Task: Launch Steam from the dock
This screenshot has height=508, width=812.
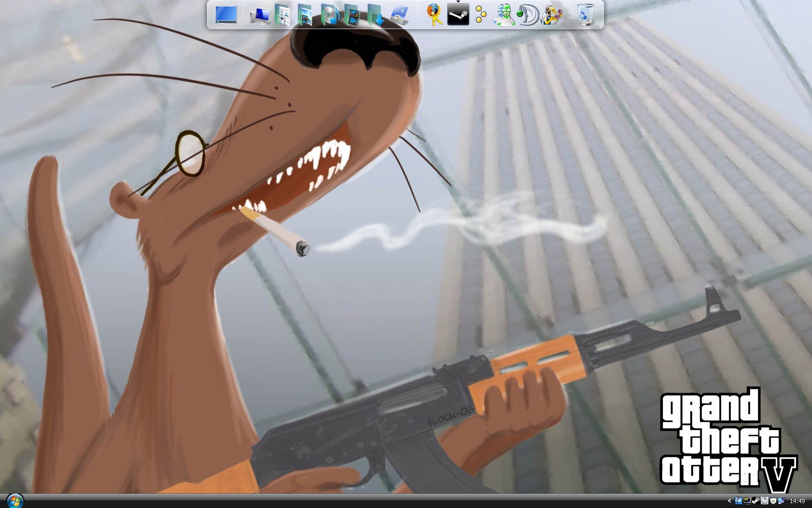Action: point(458,15)
